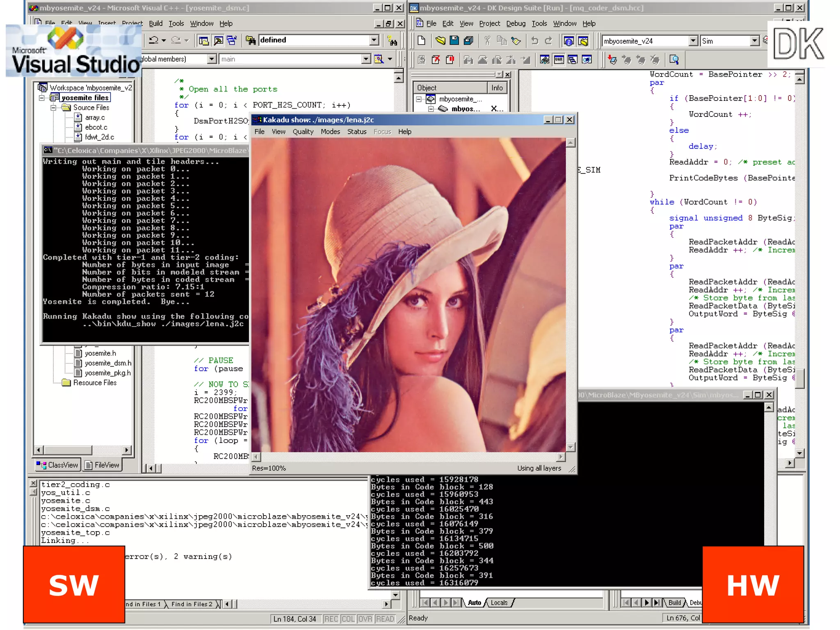This screenshot has width=840, height=630.
Task: Toggle the Output window button in Visual C++
Action: [218, 40]
